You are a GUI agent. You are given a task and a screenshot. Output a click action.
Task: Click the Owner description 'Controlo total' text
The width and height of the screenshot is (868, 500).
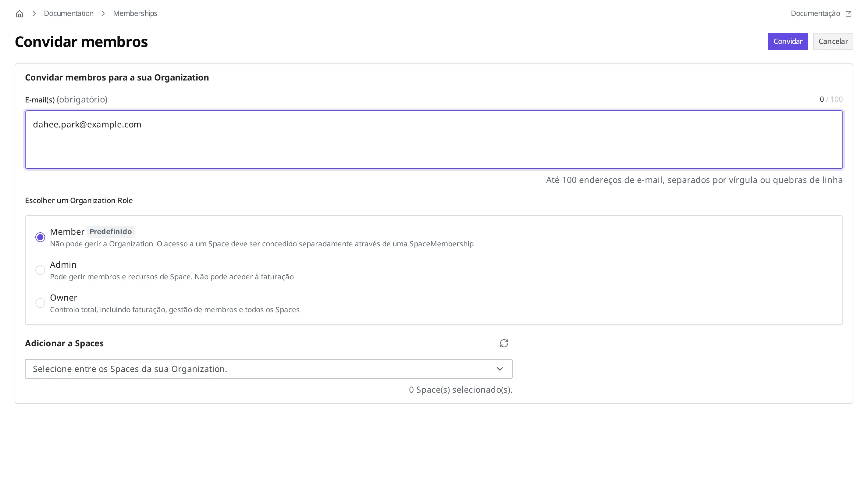click(175, 310)
